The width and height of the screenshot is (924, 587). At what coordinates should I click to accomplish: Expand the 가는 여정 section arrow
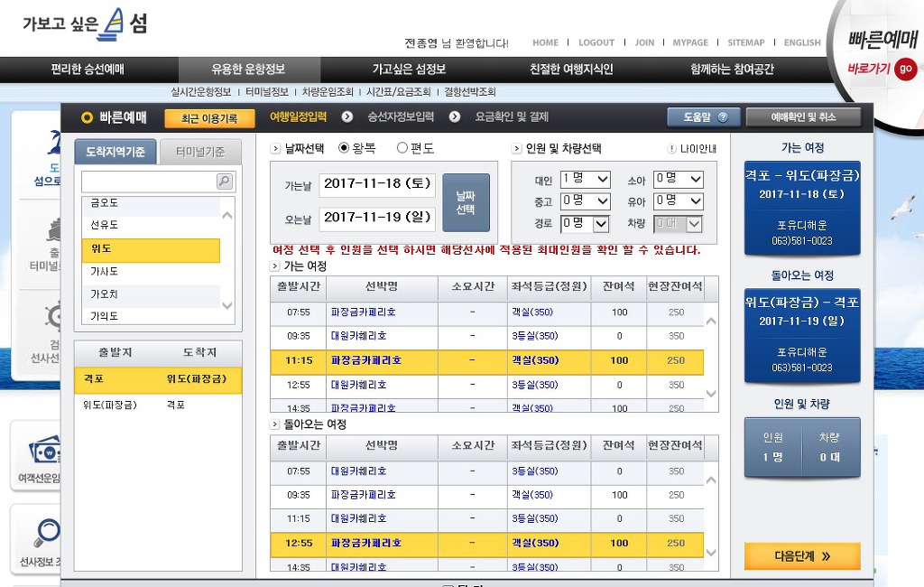click(274, 266)
